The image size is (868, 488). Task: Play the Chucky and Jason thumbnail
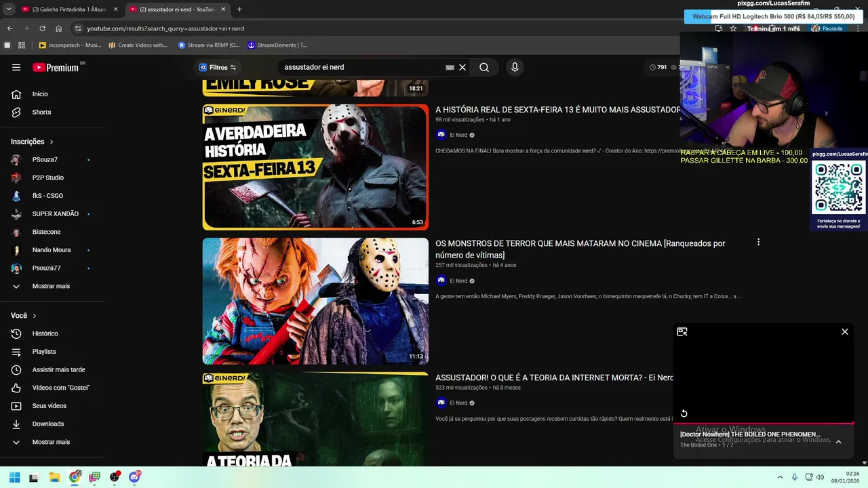point(315,301)
